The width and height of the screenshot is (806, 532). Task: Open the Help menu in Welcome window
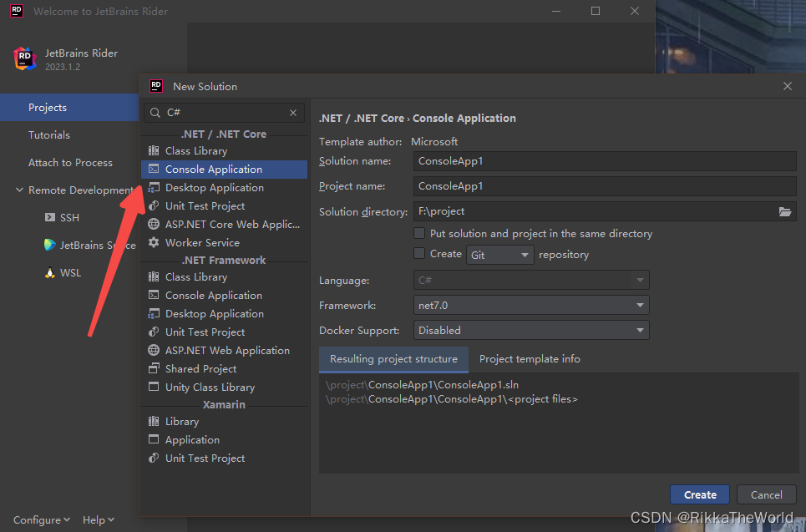click(99, 519)
